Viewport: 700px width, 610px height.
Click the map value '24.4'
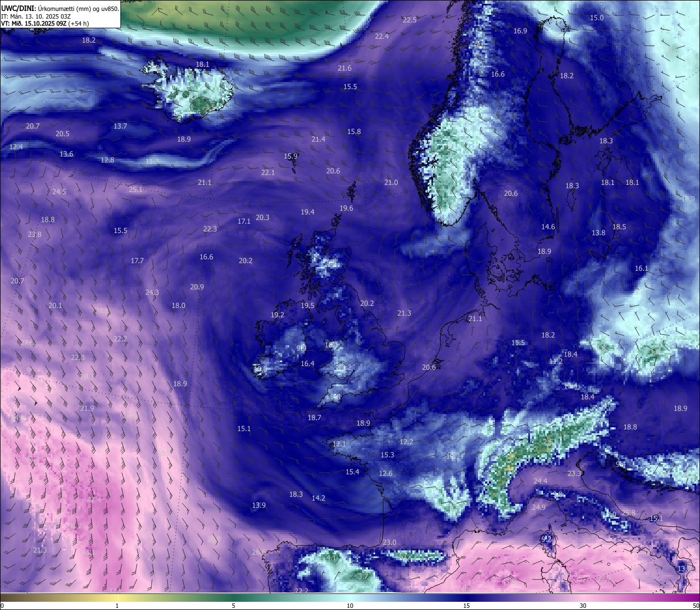pyautogui.click(x=540, y=481)
